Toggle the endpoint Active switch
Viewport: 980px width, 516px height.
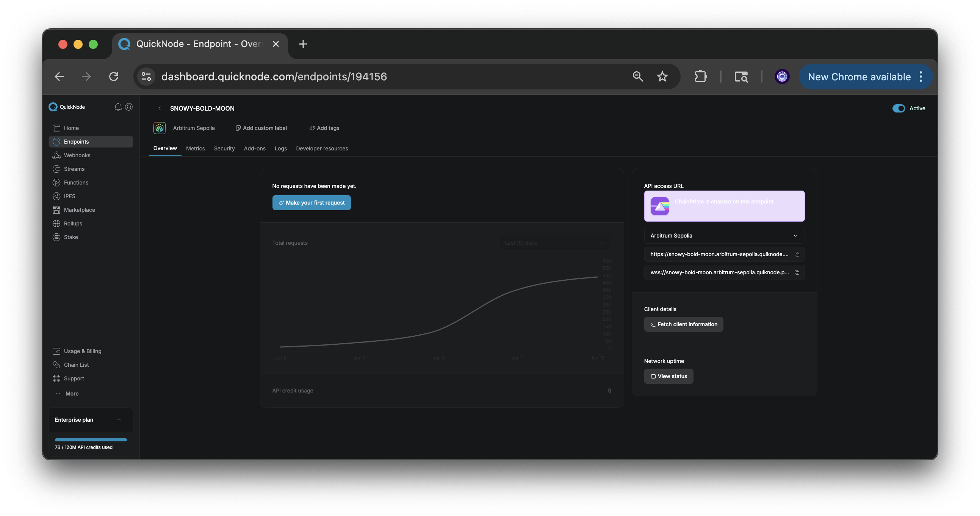tap(899, 108)
